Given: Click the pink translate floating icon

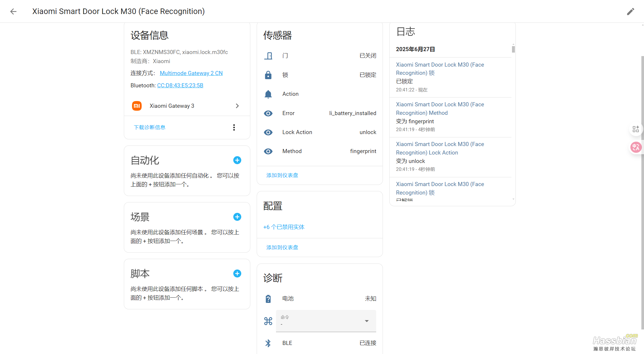Looking at the screenshot, I should pos(636,147).
